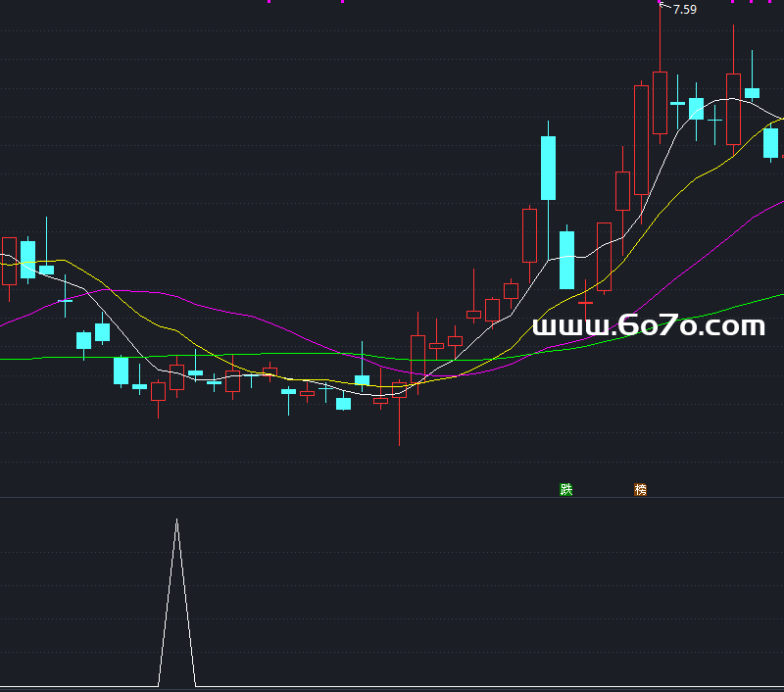This screenshot has height=692, width=784.
Task: Select the 7.59 high price label
Action: click(x=685, y=10)
